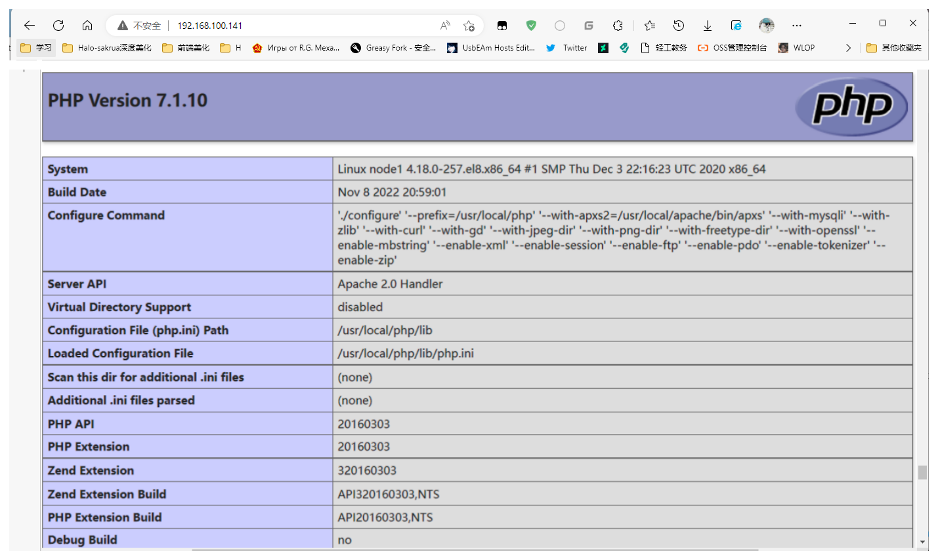Screen dimensions: 938x560
Task: Open the H bookmark folder
Action: point(231,47)
